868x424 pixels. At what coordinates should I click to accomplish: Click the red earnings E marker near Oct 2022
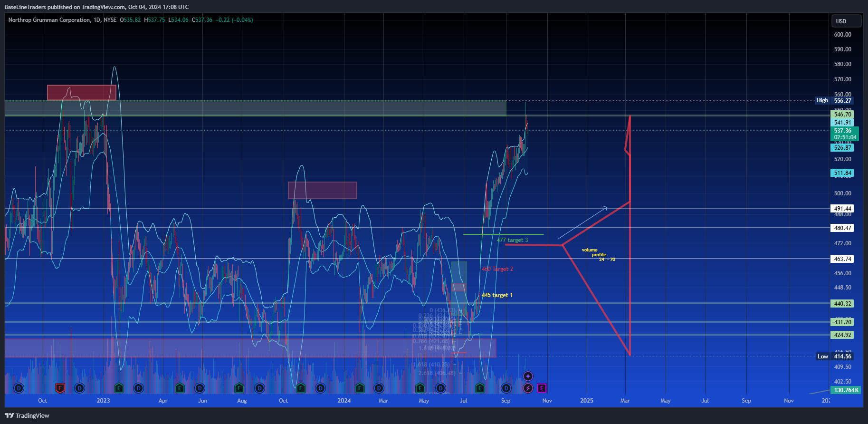pyautogui.click(x=60, y=388)
